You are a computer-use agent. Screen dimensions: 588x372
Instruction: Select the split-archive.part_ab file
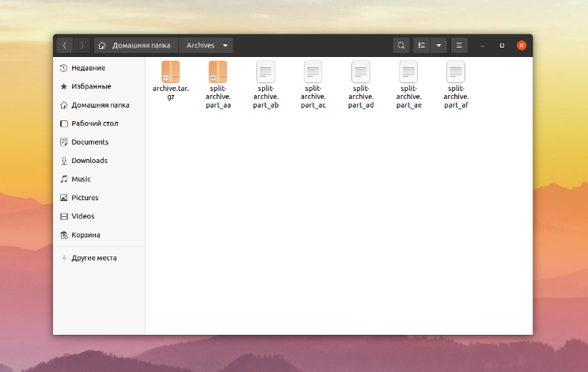pos(265,73)
